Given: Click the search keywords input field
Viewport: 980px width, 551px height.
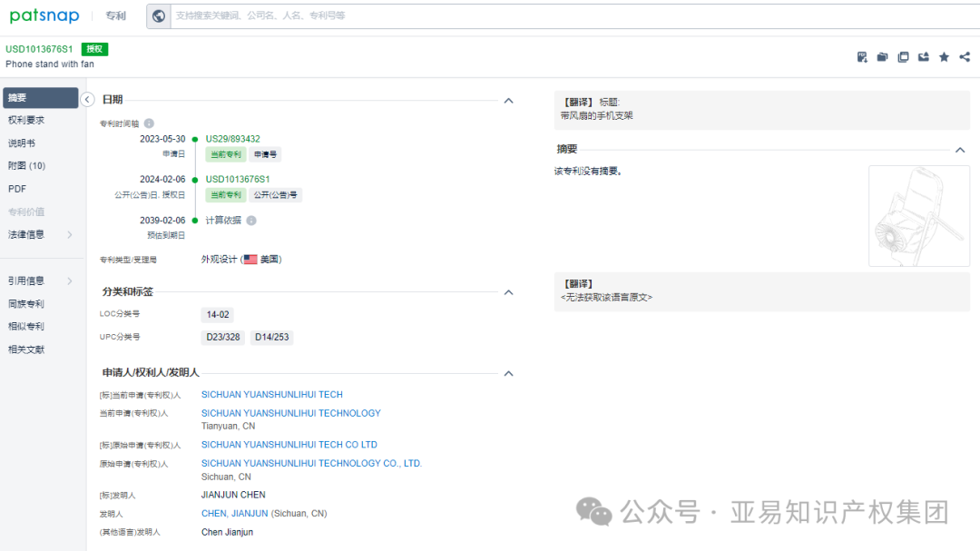Looking at the screenshot, I should (x=575, y=15).
